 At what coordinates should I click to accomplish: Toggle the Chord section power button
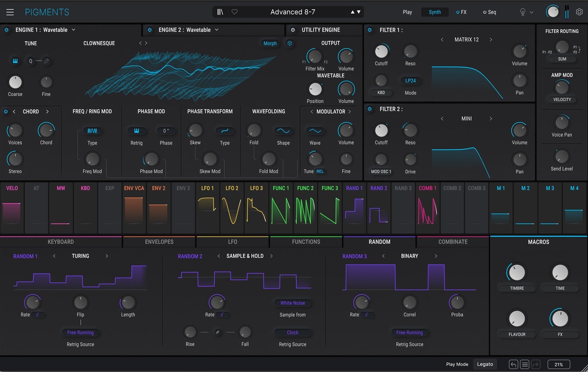tap(6, 112)
